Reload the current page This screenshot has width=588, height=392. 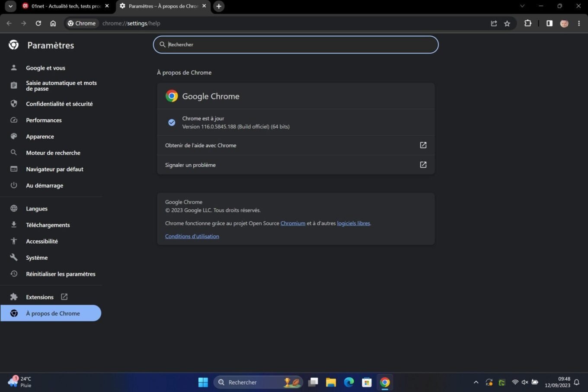point(38,23)
